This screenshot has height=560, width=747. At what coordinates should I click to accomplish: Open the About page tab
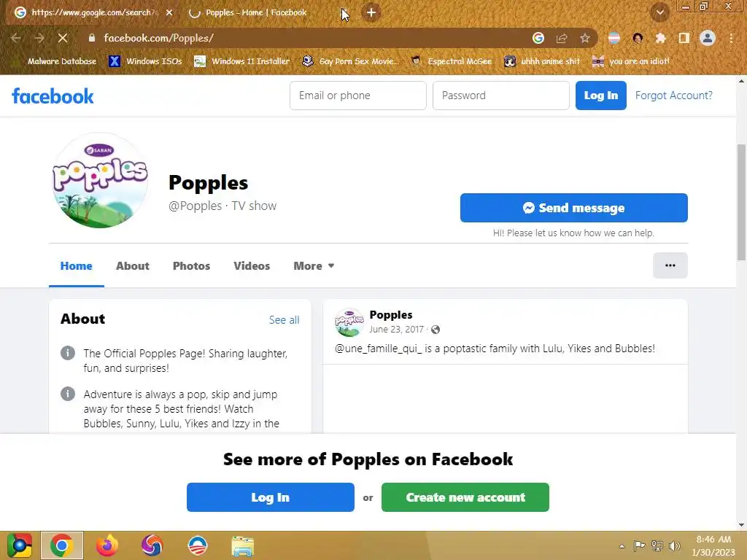tap(133, 265)
